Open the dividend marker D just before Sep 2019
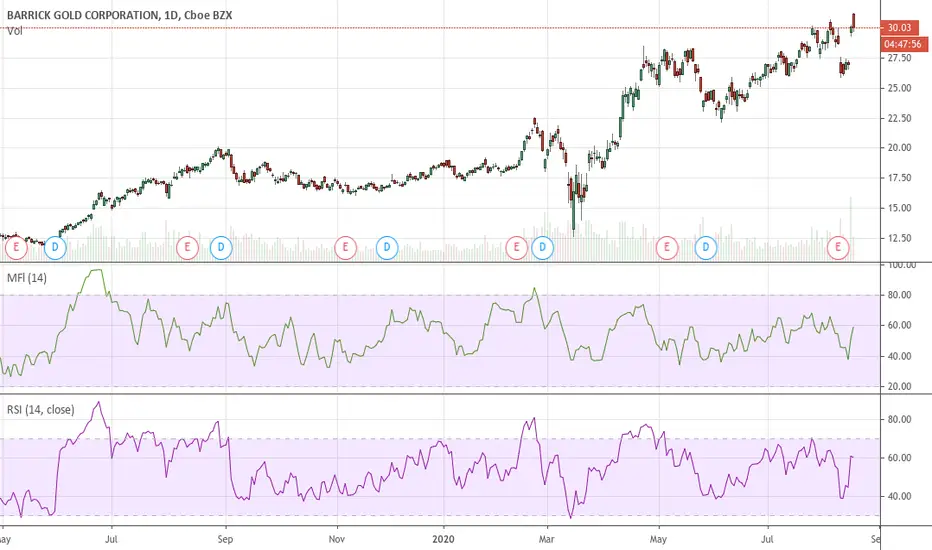 (x=221, y=247)
